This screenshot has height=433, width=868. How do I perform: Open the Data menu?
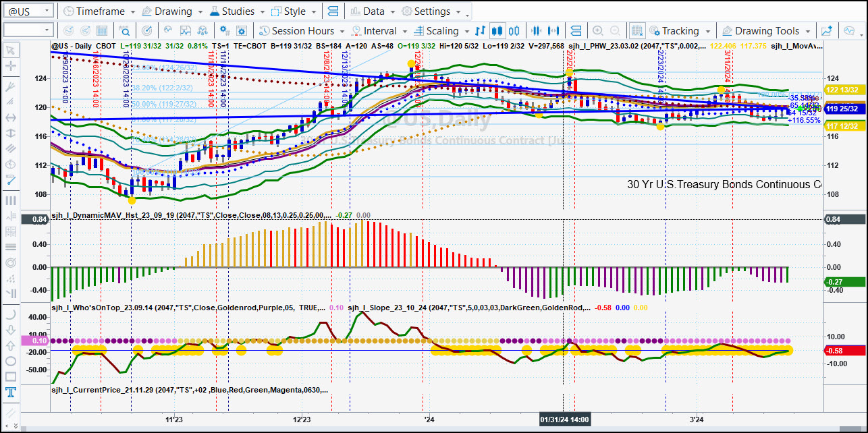coord(373,11)
